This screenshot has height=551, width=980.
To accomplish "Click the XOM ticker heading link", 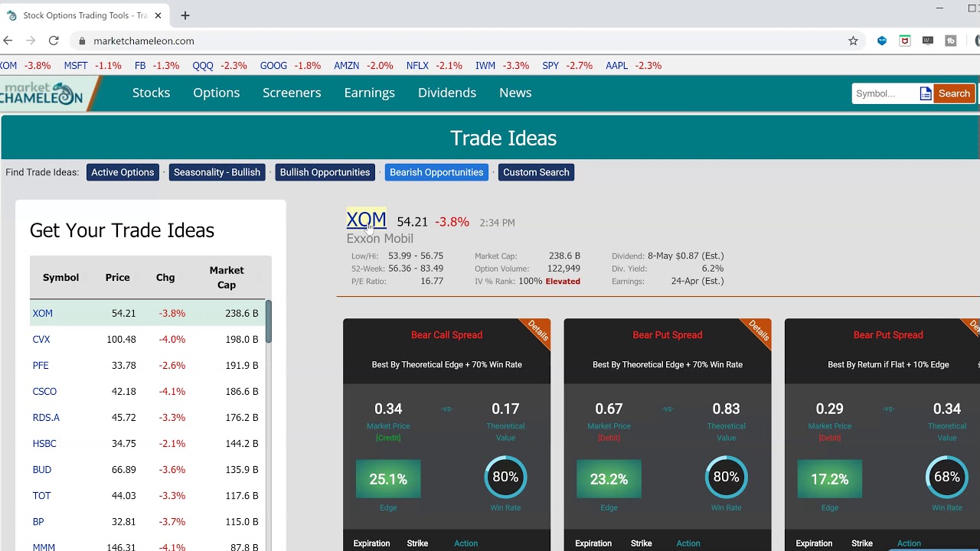I will (366, 220).
